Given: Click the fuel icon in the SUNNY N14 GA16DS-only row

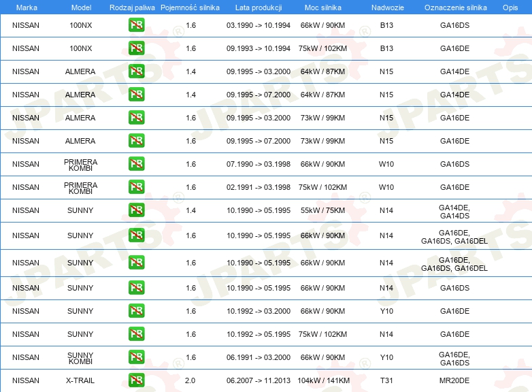Looking at the screenshot, I should pyautogui.click(x=136, y=287).
